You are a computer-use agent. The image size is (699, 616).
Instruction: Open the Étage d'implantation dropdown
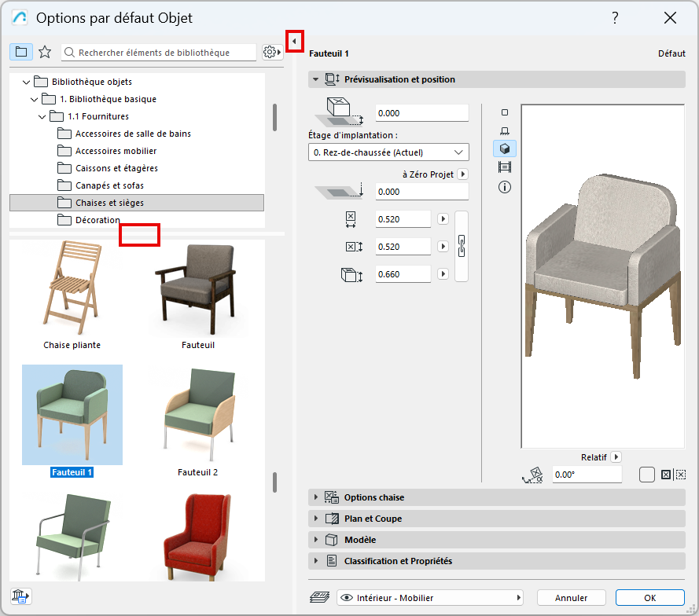[388, 152]
